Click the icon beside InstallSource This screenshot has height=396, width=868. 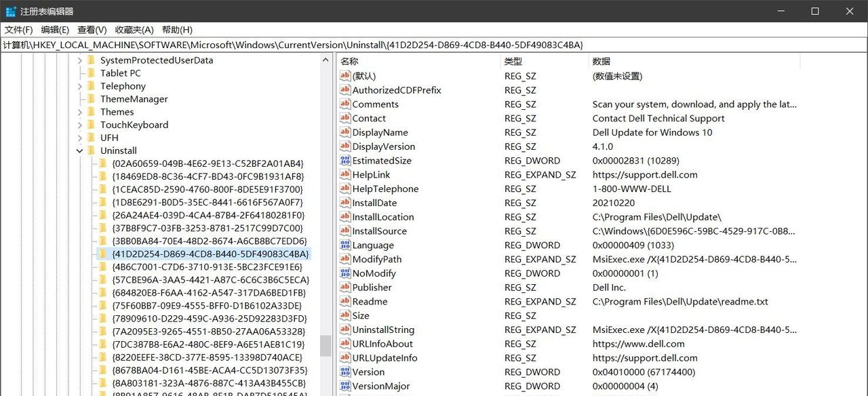pyautogui.click(x=345, y=231)
